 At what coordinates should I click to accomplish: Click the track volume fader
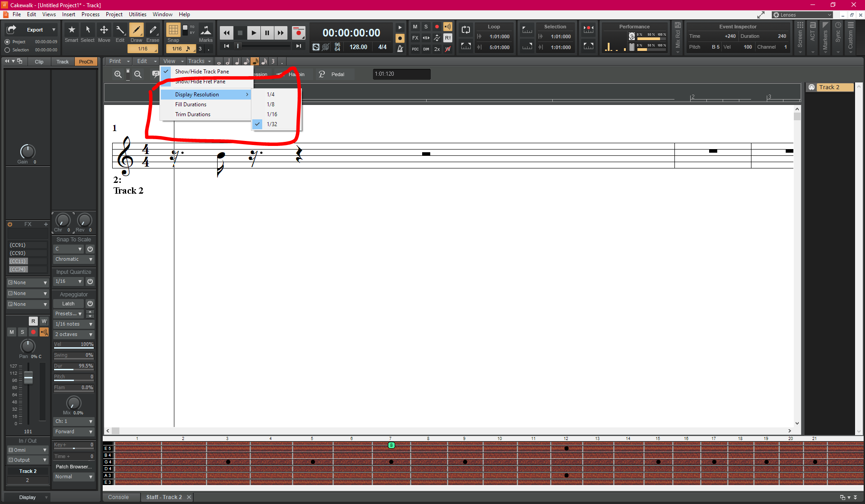coord(28,377)
